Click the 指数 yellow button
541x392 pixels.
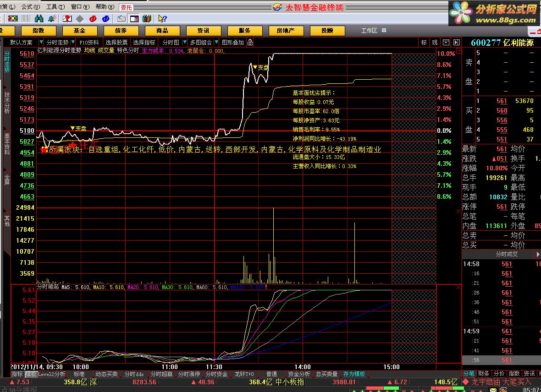point(39,31)
